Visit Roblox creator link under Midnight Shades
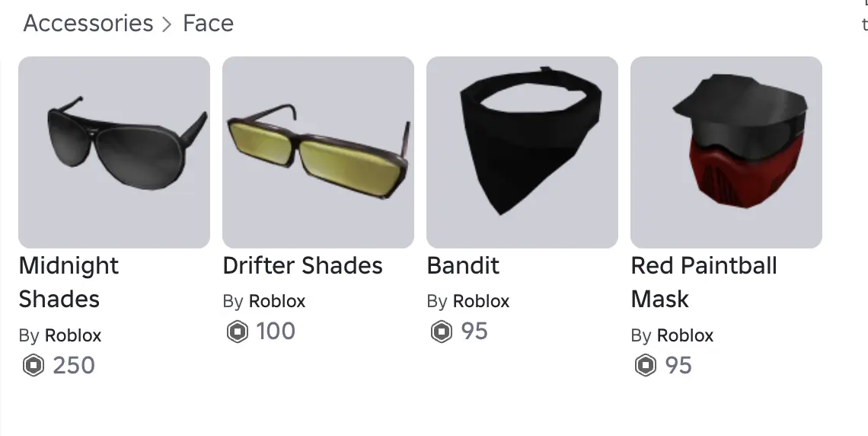The image size is (868, 436). pyautogui.click(x=73, y=335)
